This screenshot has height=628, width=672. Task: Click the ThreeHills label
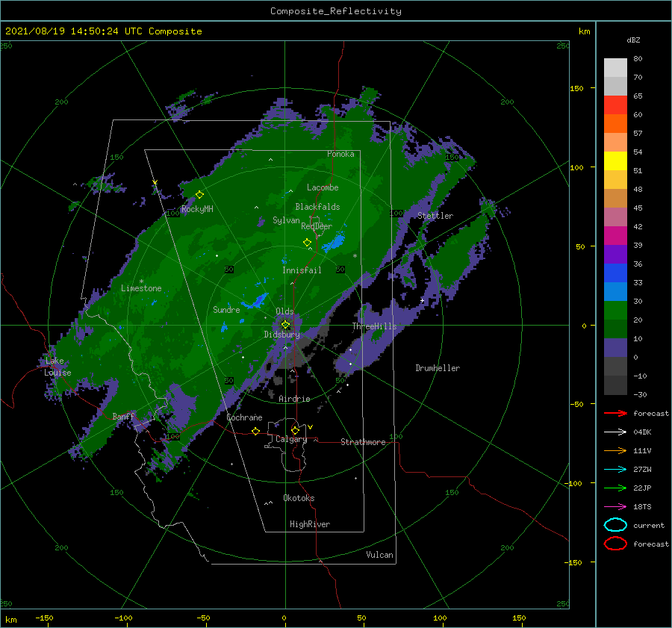click(375, 326)
